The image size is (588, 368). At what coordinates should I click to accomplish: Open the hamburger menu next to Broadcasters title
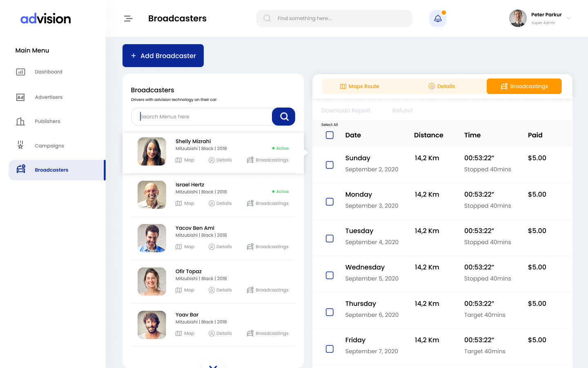[x=128, y=18]
